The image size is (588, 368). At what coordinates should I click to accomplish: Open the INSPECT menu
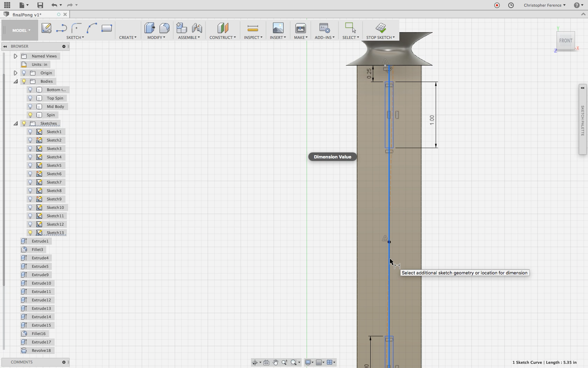[253, 38]
